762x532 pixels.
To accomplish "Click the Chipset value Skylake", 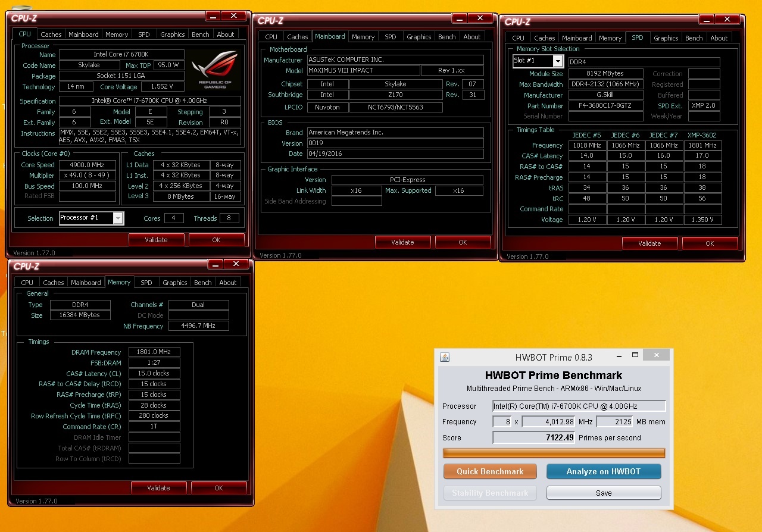I will [x=395, y=84].
